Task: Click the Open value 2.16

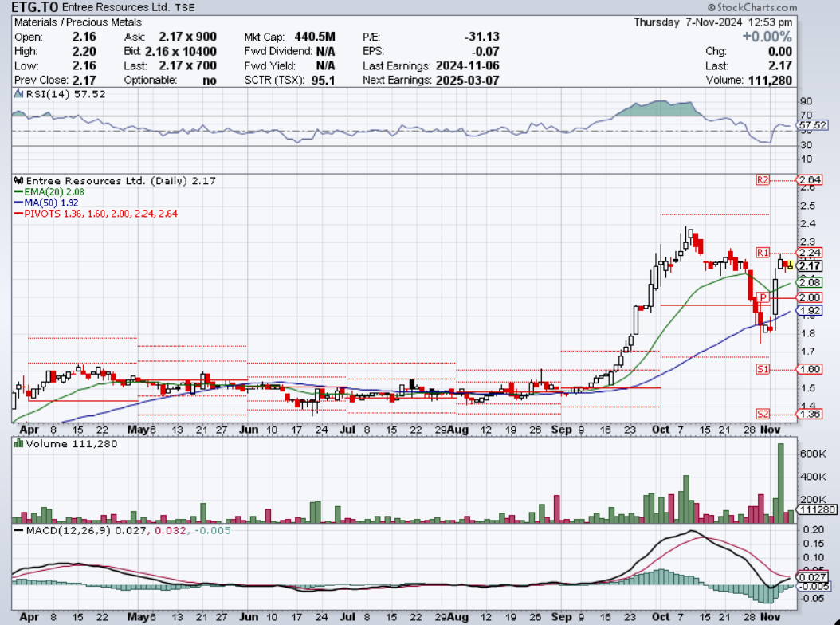Action: click(x=84, y=37)
